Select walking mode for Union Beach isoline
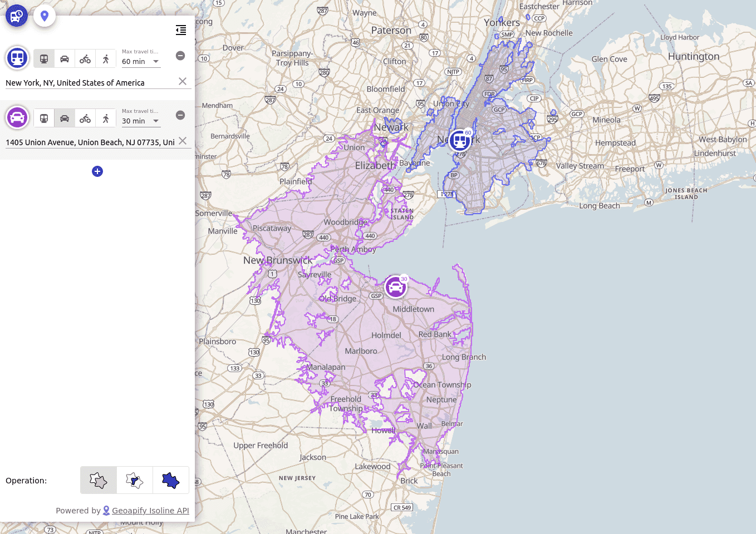The image size is (756, 534). [x=106, y=118]
